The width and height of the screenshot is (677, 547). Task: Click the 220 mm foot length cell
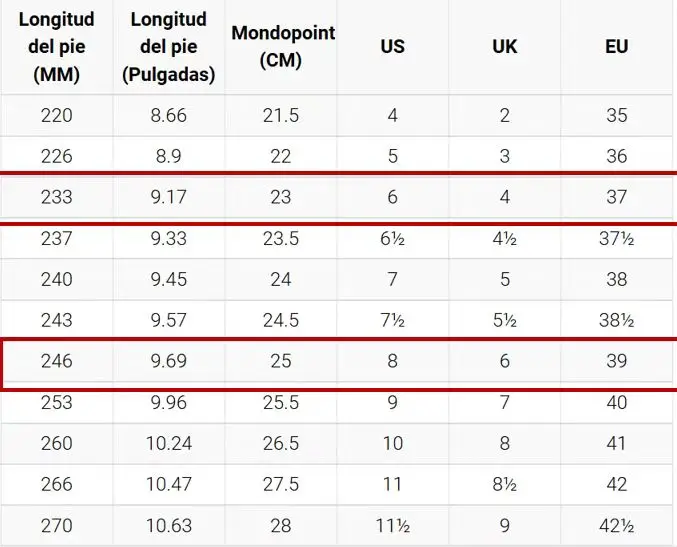(56, 116)
